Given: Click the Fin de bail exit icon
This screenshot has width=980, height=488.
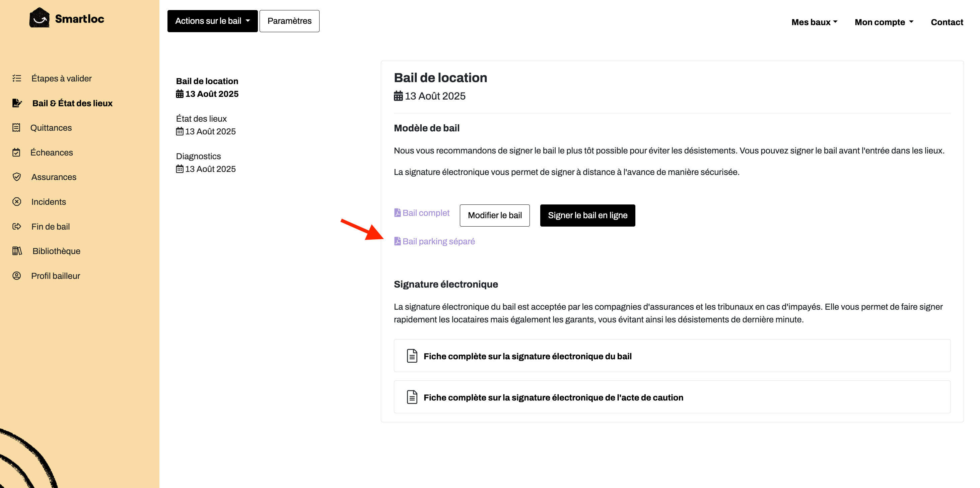Looking at the screenshot, I should coord(17,227).
